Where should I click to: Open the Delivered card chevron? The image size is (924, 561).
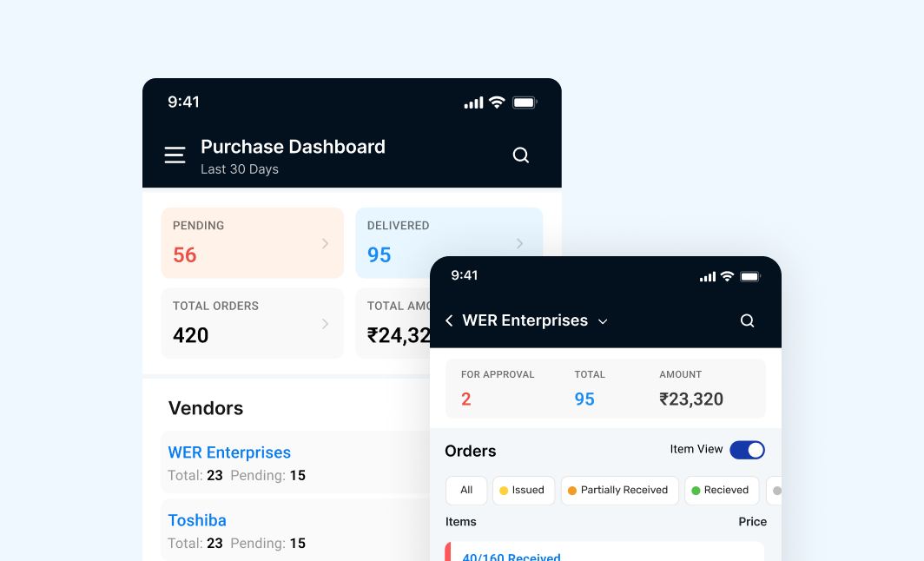(519, 243)
